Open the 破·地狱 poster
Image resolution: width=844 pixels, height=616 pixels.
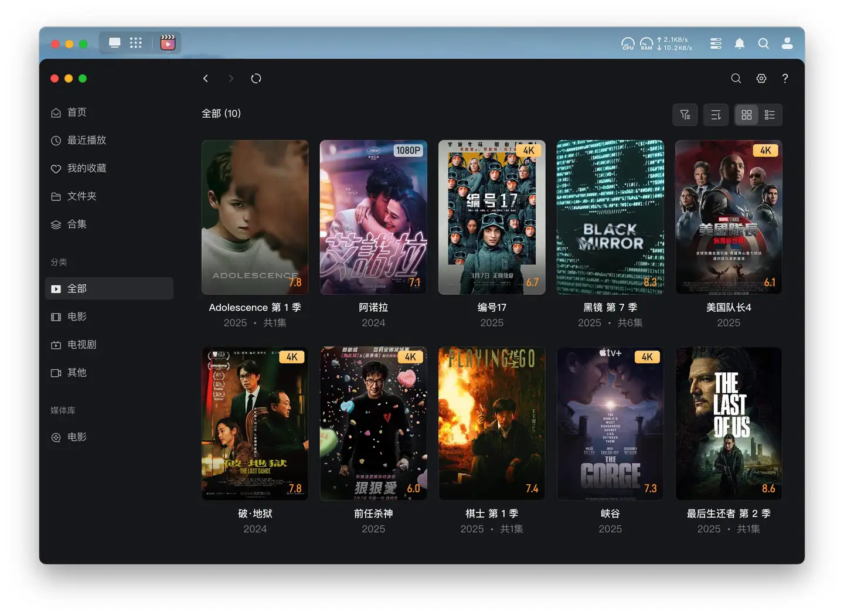255,423
